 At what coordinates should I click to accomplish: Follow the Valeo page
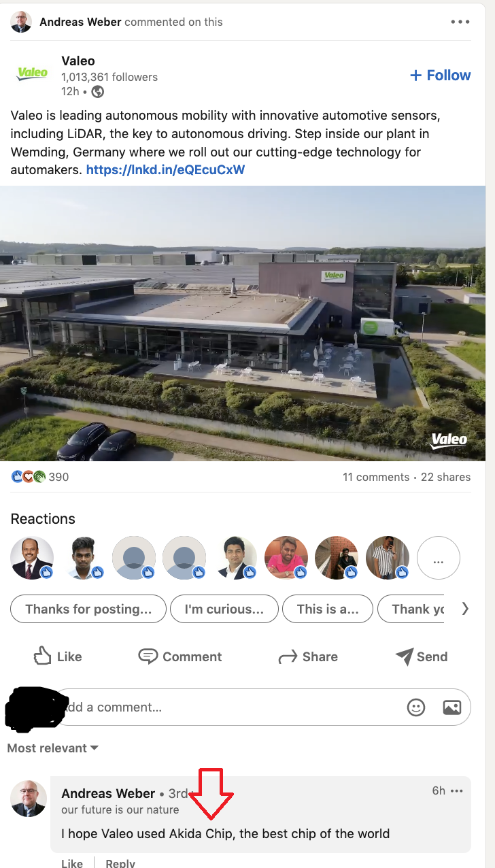tap(441, 76)
